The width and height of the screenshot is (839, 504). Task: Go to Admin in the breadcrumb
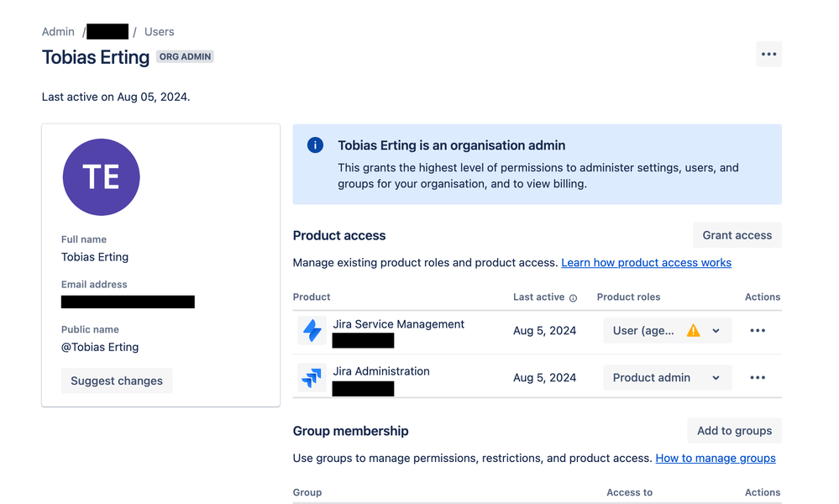(x=58, y=32)
